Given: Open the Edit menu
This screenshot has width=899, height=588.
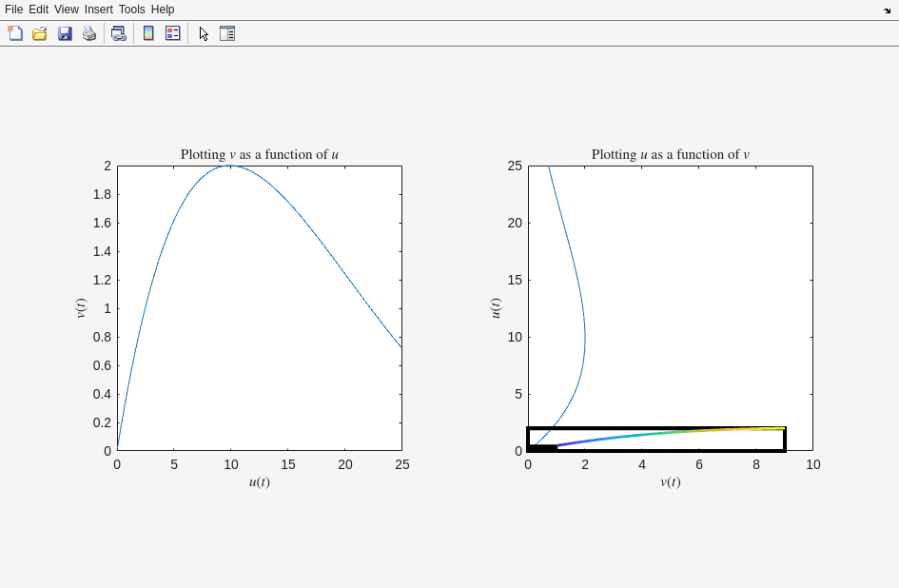Looking at the screenshot, I should pyautogui.click(x=38, y=10).
